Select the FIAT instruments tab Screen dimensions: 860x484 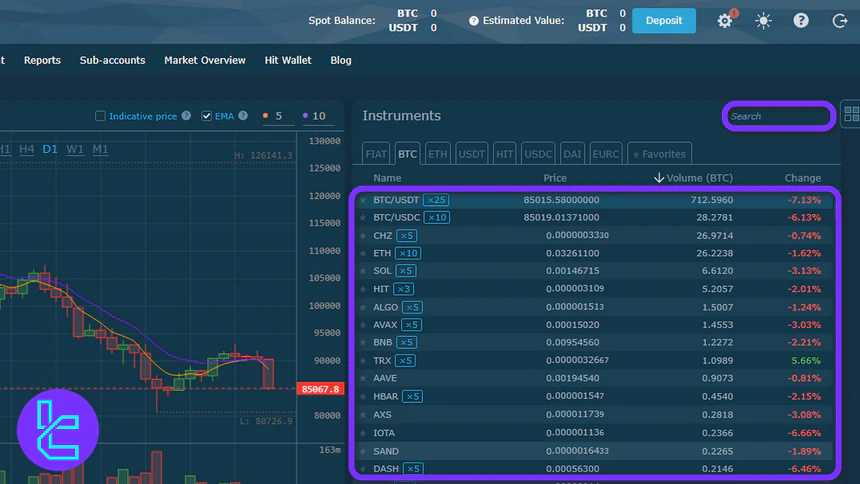click(376, 154)
